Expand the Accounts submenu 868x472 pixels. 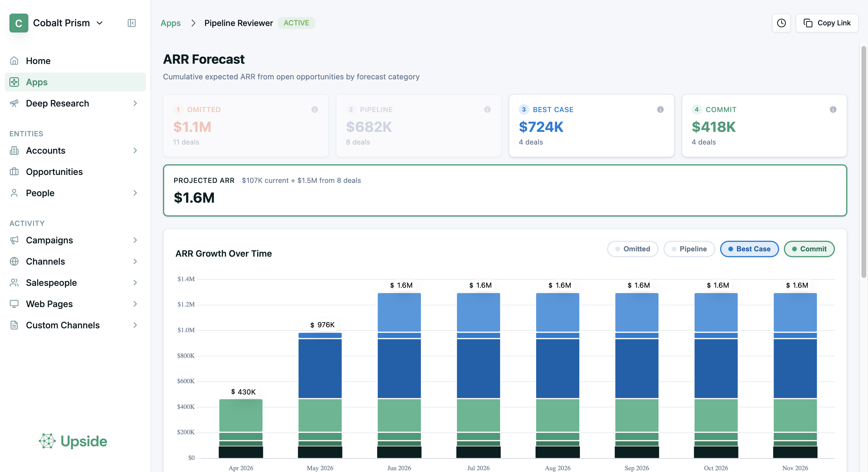click(x=135, y=150)
